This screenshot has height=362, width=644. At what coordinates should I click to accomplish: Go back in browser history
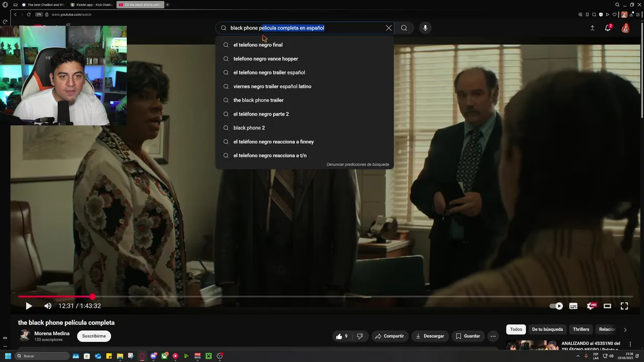tap(15, 15)
